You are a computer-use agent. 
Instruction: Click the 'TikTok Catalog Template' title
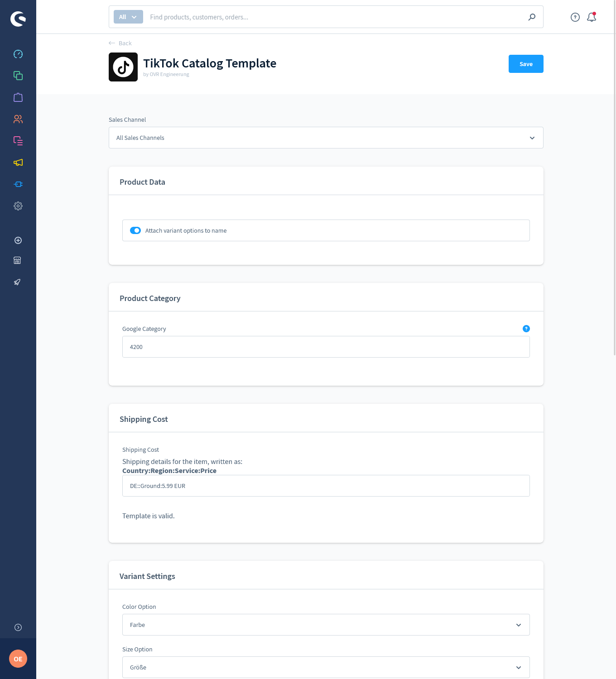[x=210, y=63]
